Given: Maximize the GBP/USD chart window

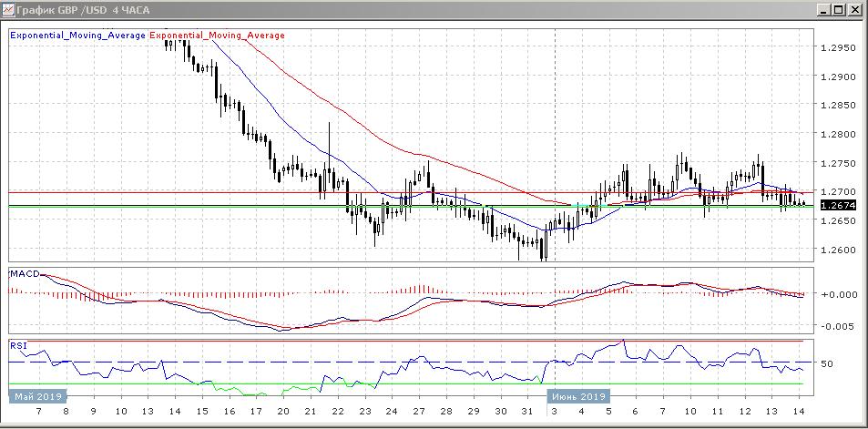Looking at the screenshot, I should point(840,10).
